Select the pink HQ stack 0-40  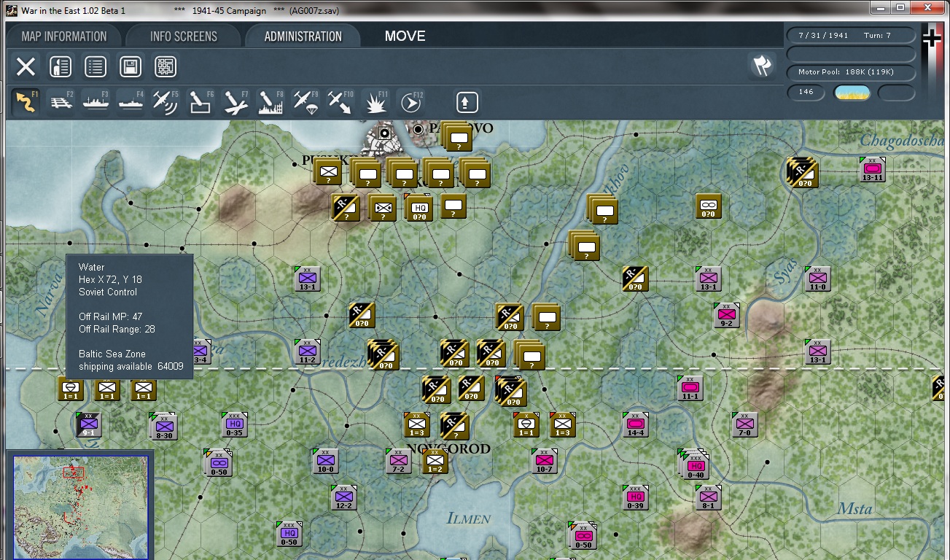click(x=694, y=464)
